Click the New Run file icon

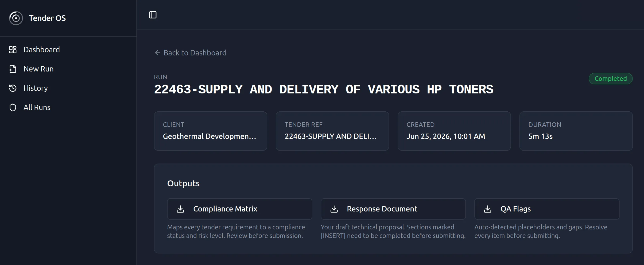pos(13,69)
